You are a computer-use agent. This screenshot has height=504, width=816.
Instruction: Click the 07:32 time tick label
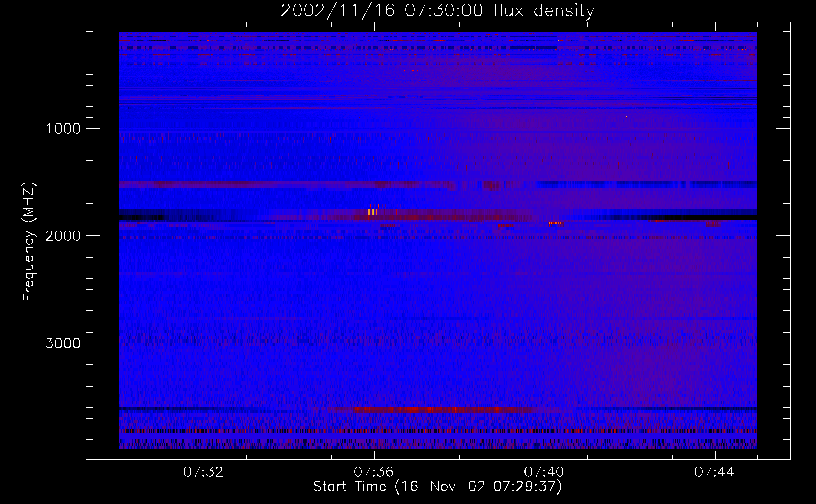(x=204, y=472)
